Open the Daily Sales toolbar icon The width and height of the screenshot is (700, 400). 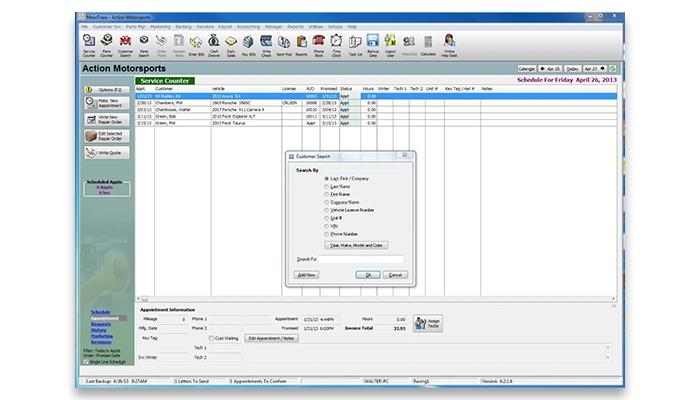(231, 45)
